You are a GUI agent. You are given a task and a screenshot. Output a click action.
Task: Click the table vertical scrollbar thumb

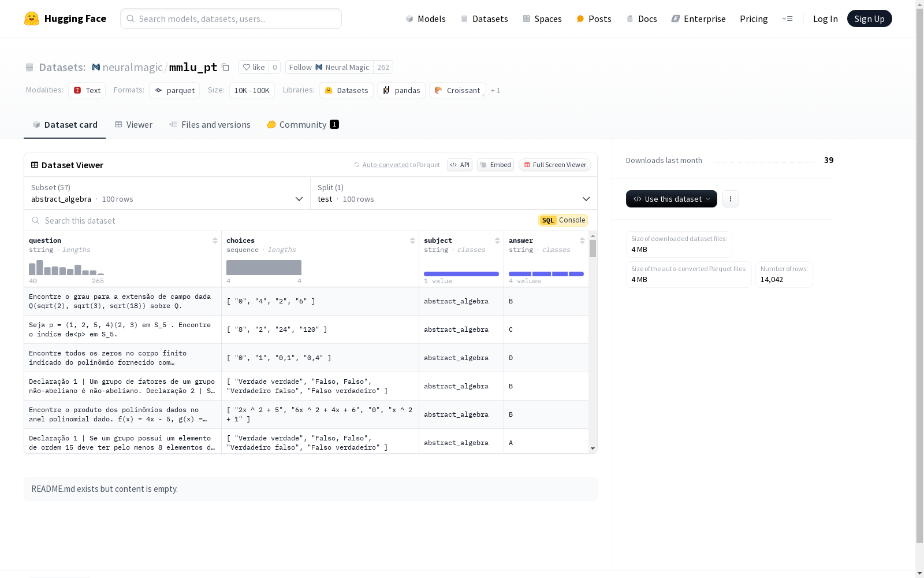593,249
